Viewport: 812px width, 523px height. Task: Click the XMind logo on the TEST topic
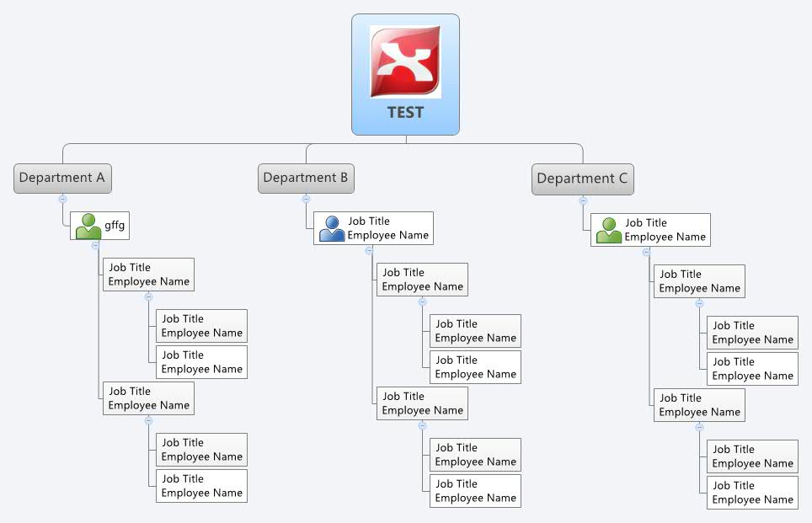click(x=405, y=59)
